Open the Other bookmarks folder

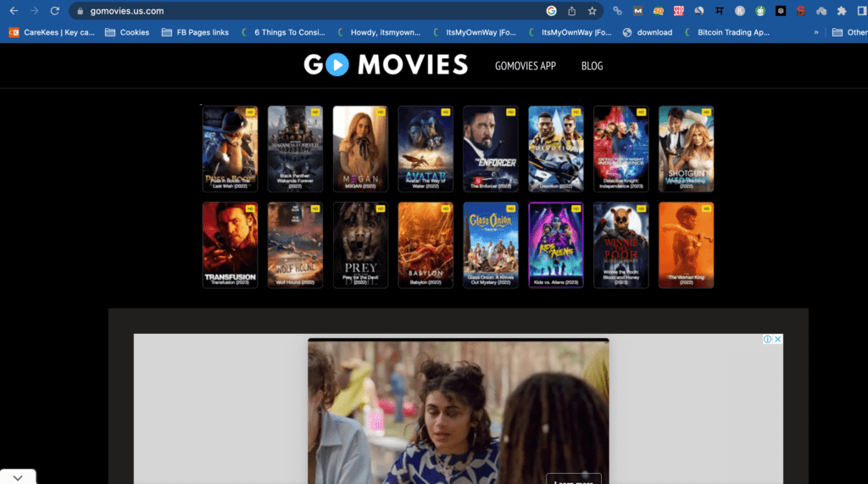(849, 32)
